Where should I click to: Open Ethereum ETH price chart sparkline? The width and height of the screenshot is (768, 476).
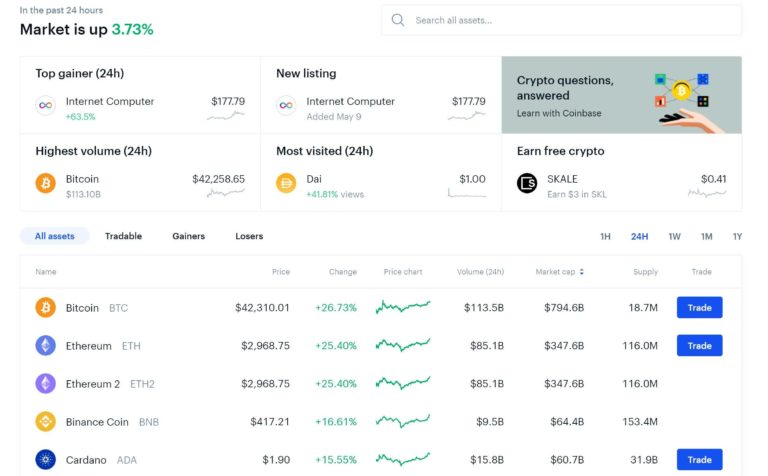tap(403, 345)
